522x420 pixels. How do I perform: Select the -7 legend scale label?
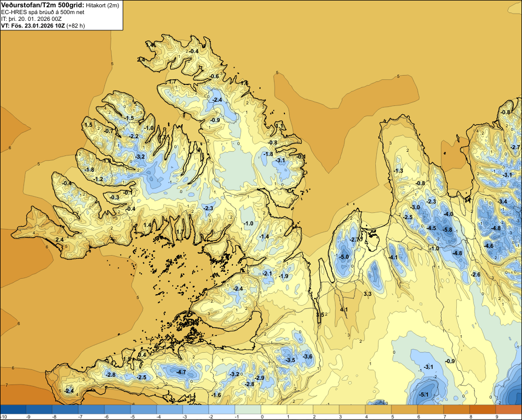pyautogui.click(x=80, y=417)
